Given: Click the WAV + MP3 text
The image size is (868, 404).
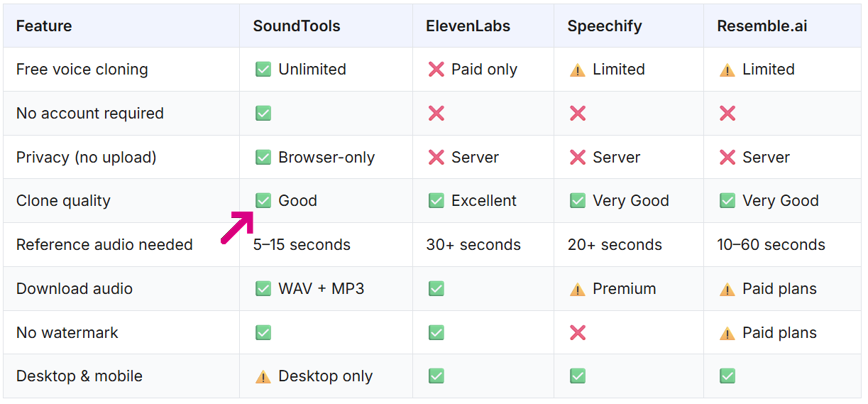Looking at the screenshot, I should click(x=321, y=289).
